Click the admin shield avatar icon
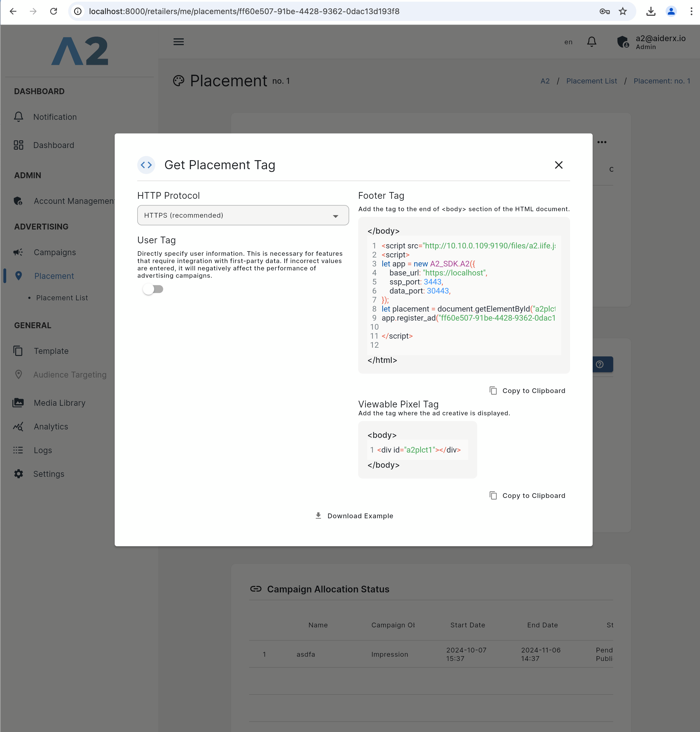 623,42
